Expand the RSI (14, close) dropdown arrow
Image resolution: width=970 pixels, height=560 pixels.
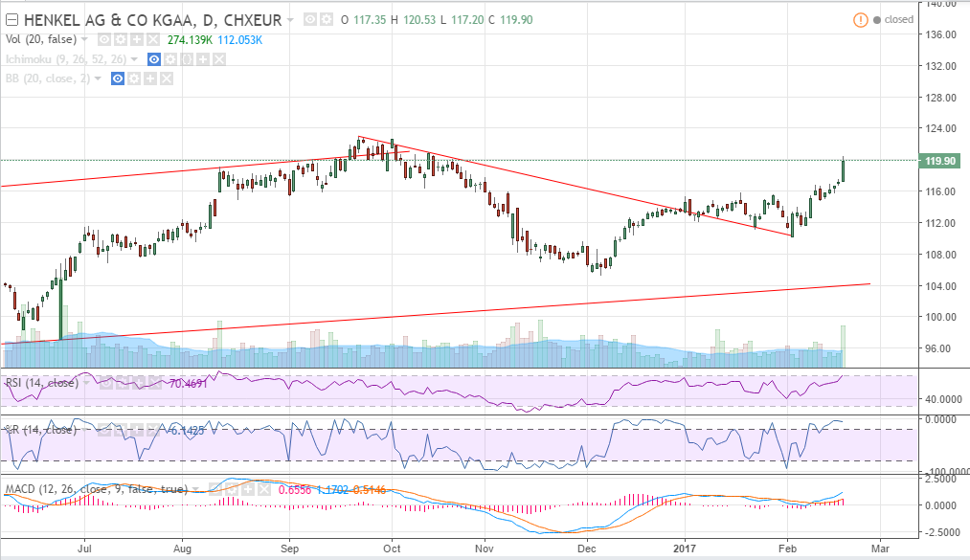(x=86, y=383)
